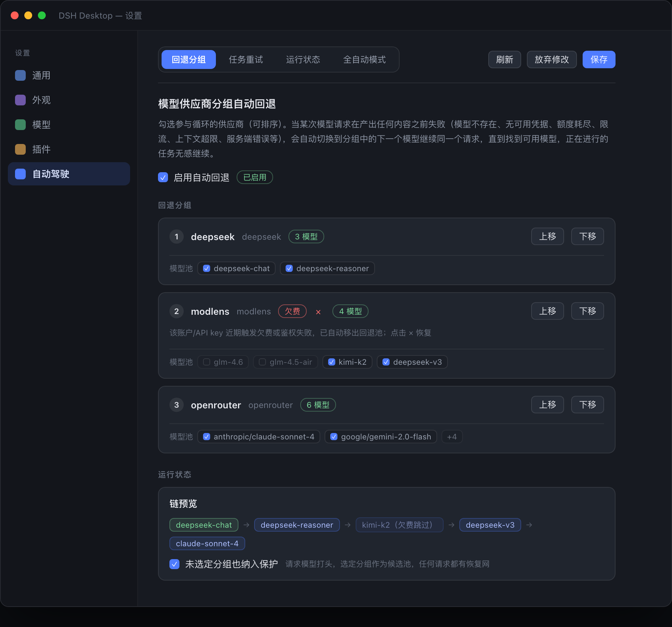Switch to the 任务重试 tab
Screen dimensions: 672x627
(x=246, y=59)
